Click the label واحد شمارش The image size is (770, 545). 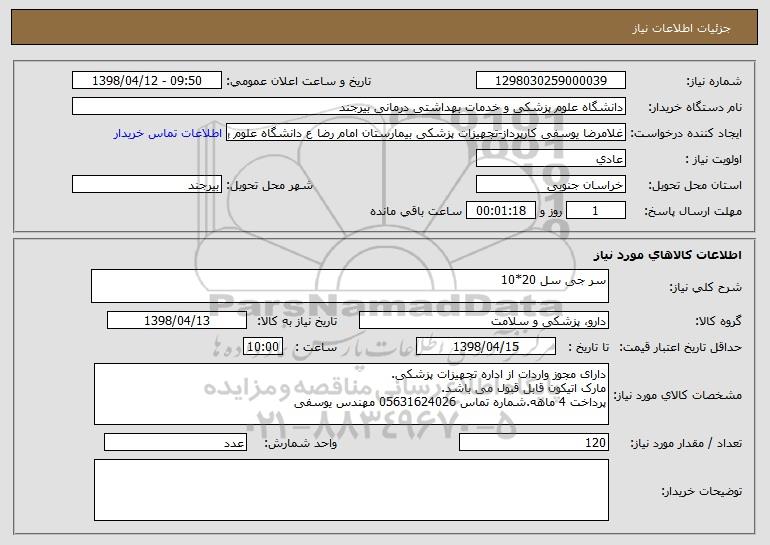coord(301,444)
